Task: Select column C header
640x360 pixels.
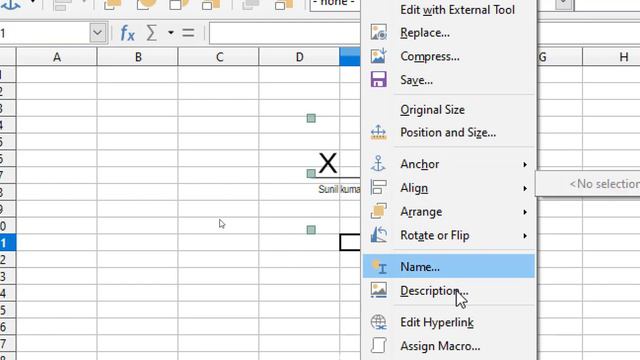Action: pos(219,57)
